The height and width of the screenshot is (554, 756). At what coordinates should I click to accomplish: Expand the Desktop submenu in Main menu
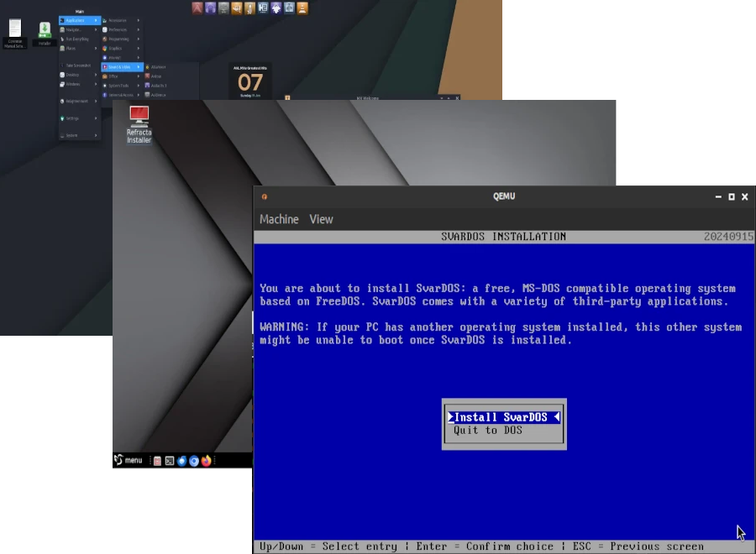[80, 75]
